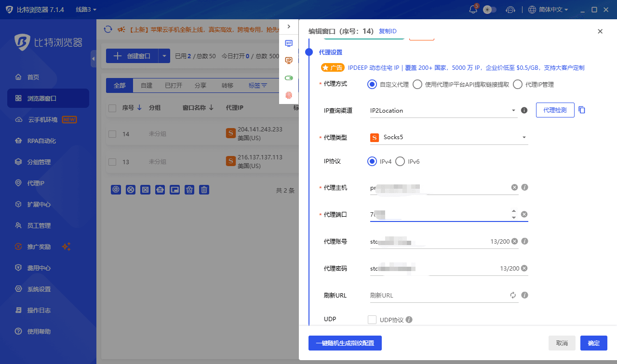Click the first batch-action icon below the table
This screenshot has width=617, height=364.
pos(116,190)
